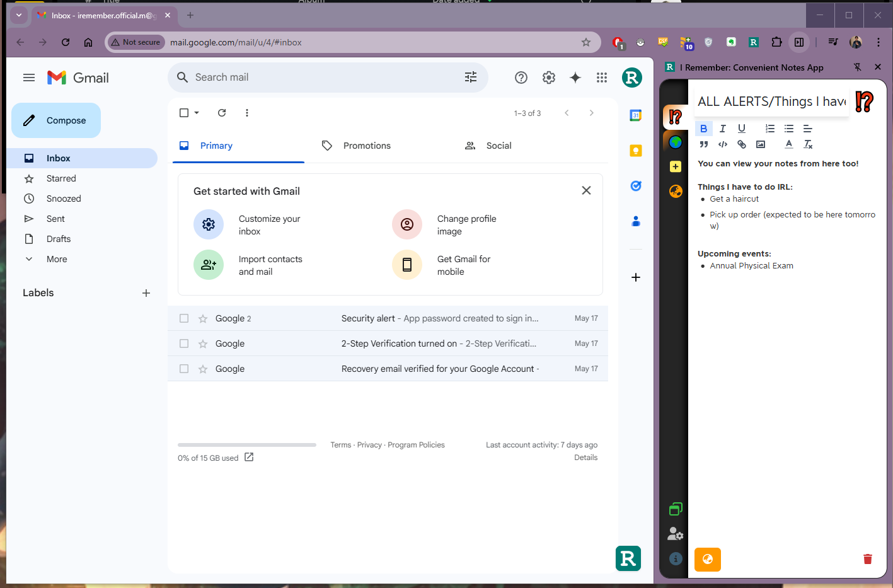Open the Gemini sparkle icon
The height and width of the screenshot is (588, 893).
click(575, 78)
